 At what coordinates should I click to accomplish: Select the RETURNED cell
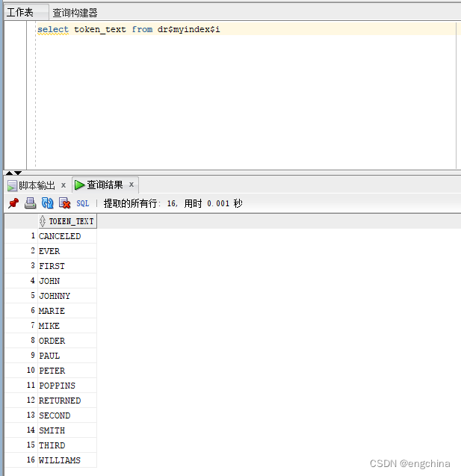coord(67,401)
